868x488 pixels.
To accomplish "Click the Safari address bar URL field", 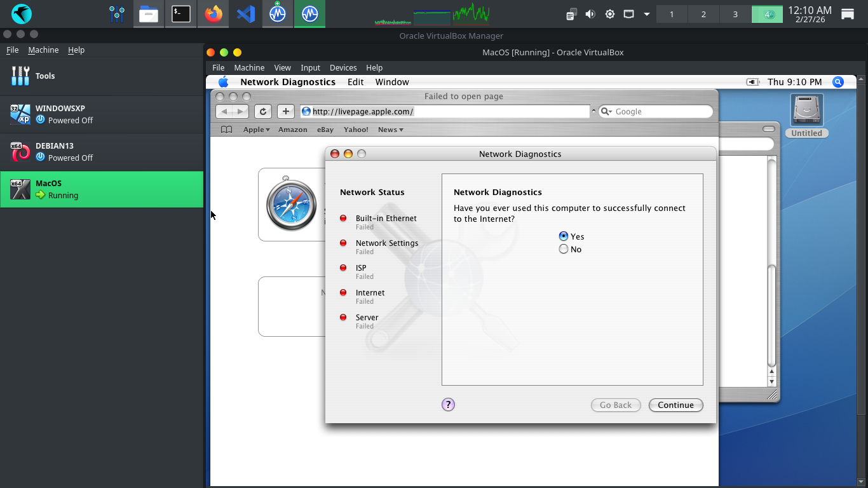I will tap(445, 111).
